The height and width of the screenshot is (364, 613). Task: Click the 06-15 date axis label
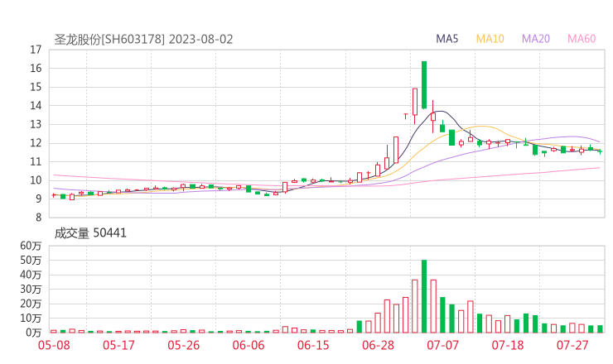[x=313, y=345]
